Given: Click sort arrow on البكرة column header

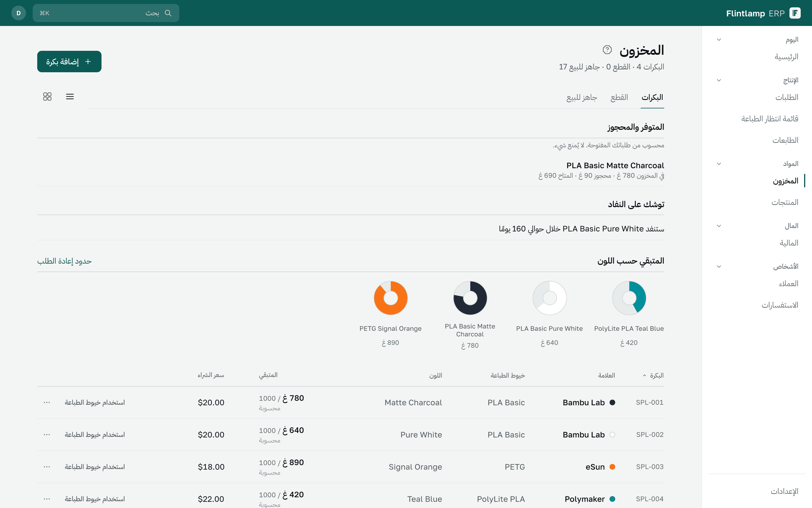Looking at the screenshot, I should point(644,375).
